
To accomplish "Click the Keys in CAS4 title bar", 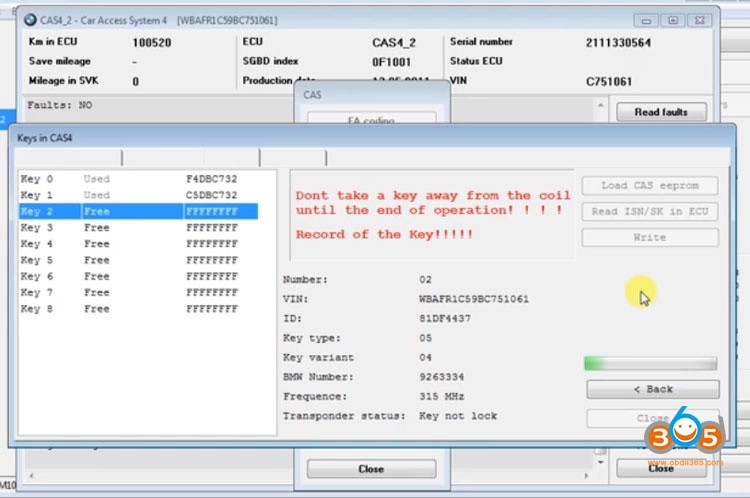I will click(x=372, y=138).
